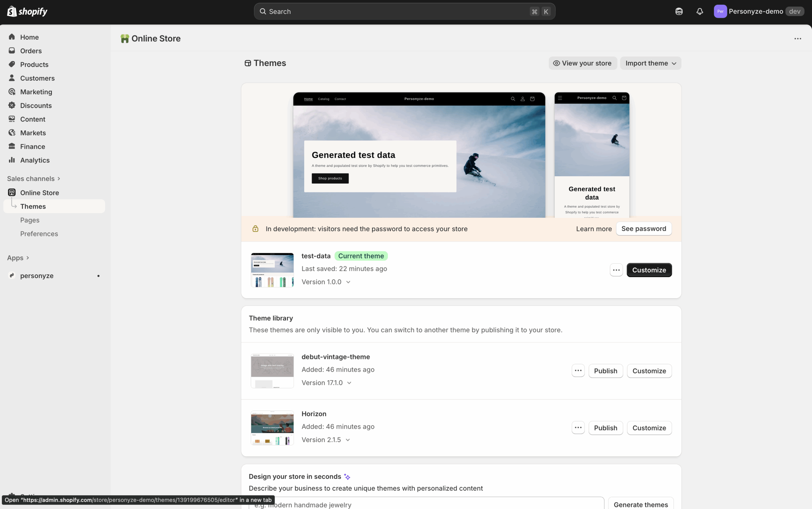Click the Analytics bar chart icon

(12, 160)
